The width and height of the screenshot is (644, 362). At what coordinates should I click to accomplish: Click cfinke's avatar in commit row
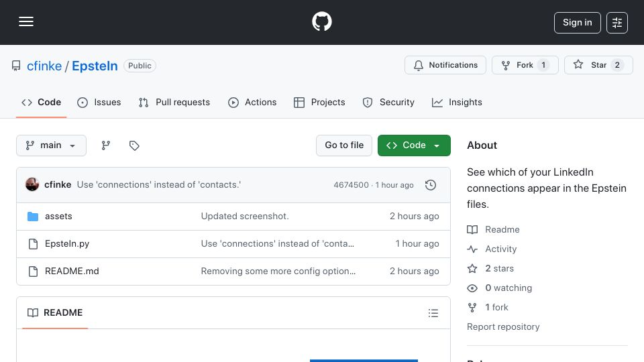pyautogui.click(x=32, y=185)
